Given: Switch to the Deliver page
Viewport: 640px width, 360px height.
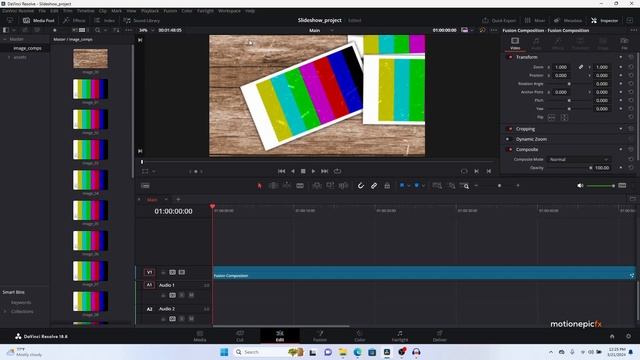Looking at the screenshot, I should tap(440, 336).
